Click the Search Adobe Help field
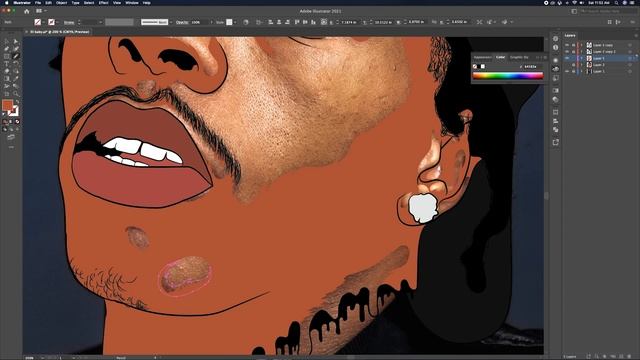The height and width of the screenshot is (360, 640). coord(608,11)
